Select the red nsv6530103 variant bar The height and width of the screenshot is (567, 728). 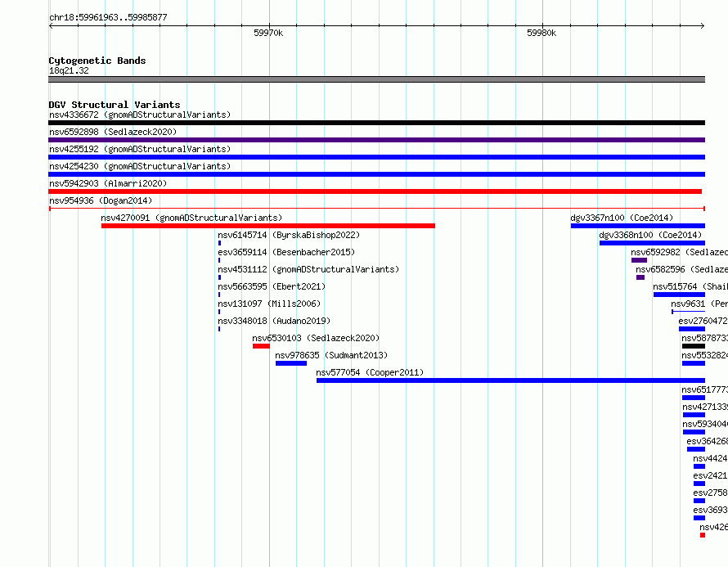(x=262, y=346)
